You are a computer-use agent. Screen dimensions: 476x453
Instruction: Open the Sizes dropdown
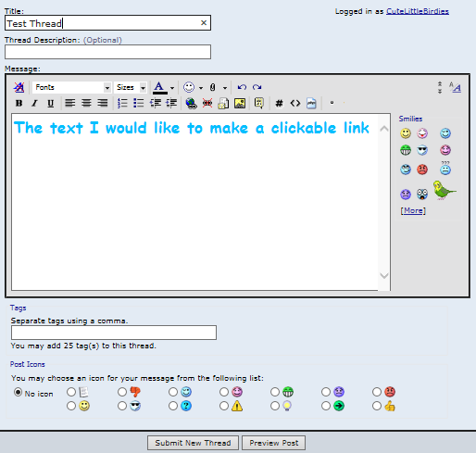pos(131,87)
